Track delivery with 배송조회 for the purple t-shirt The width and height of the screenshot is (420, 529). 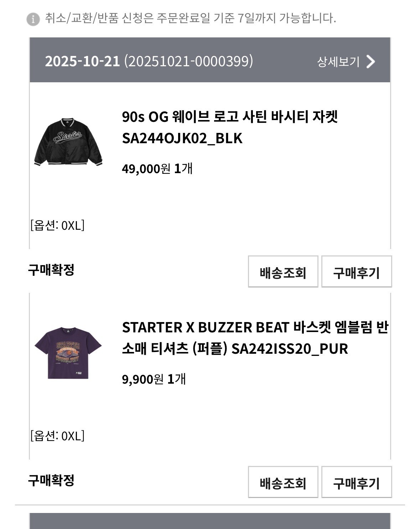(283, 482)
